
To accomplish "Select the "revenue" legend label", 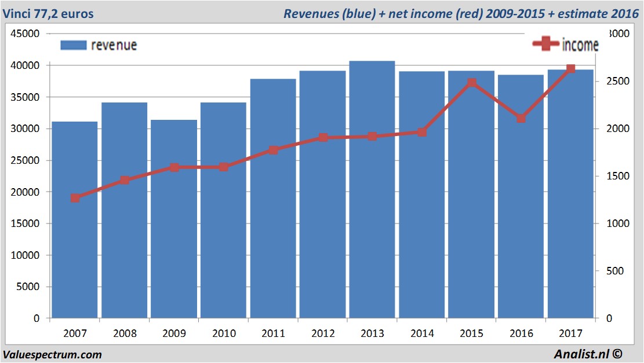I will click(114, 45).
